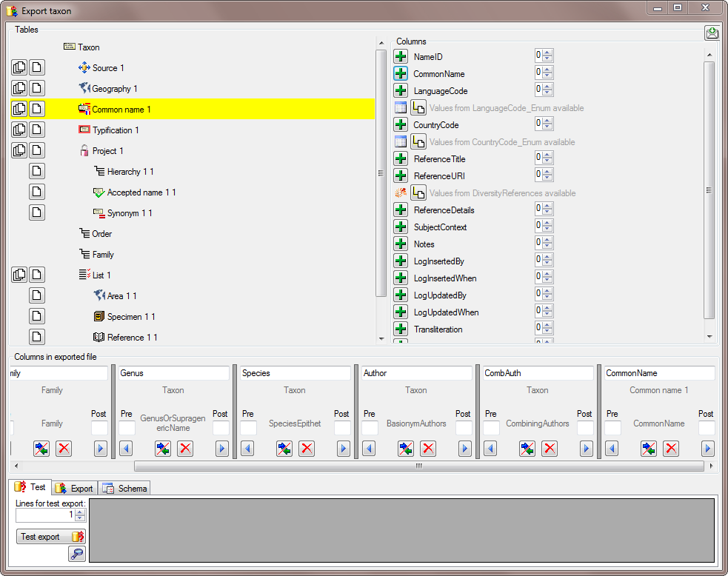728x576 pixels.
Task: Click the CombAuth header text field
Action: click(x=536, y=373)
